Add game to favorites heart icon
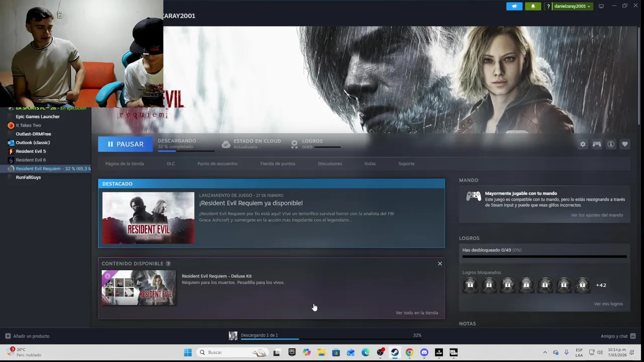The height and width of the screenshot is (362, 644). (x=625, y=144)
